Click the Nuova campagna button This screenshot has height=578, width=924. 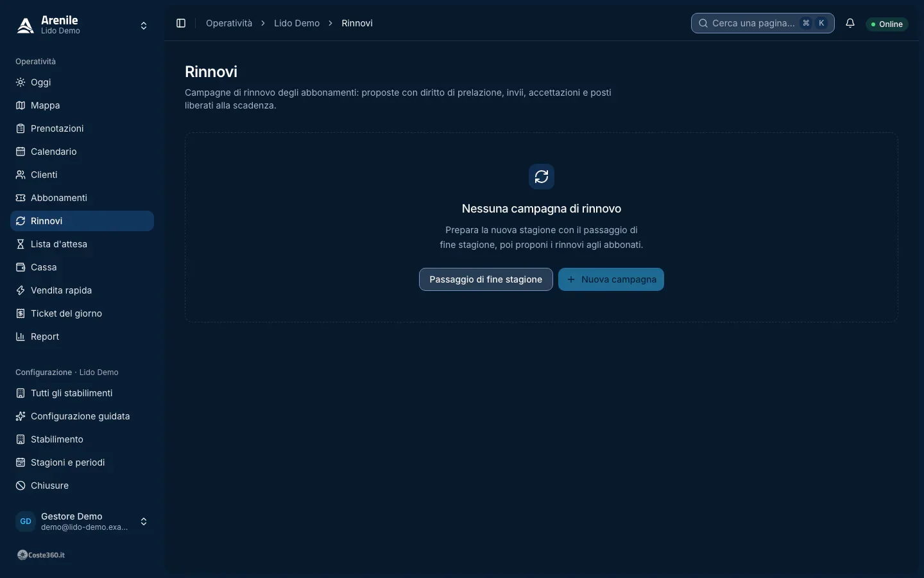(x=611, y=279)
